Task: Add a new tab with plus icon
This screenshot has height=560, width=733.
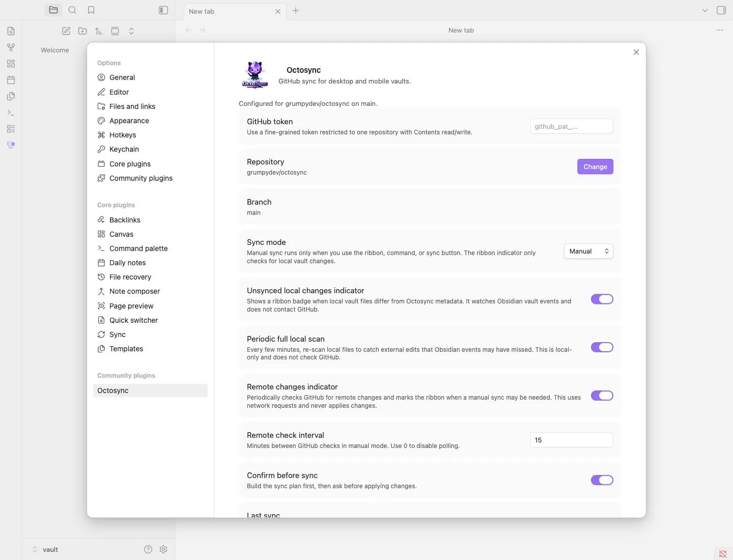Action: [296, 10]
